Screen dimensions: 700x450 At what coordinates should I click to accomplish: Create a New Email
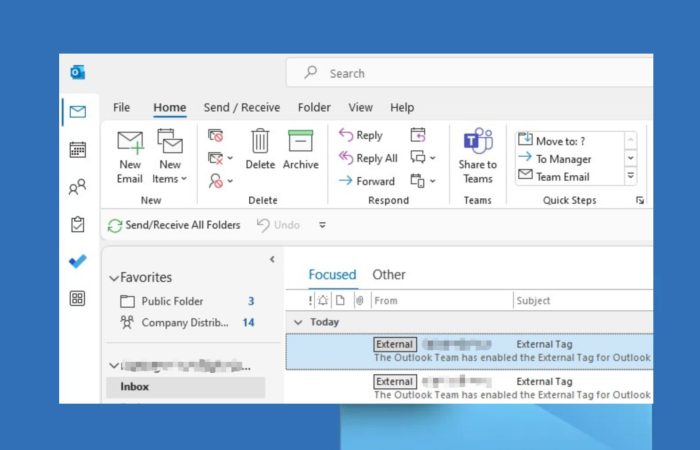pos(130,157)
